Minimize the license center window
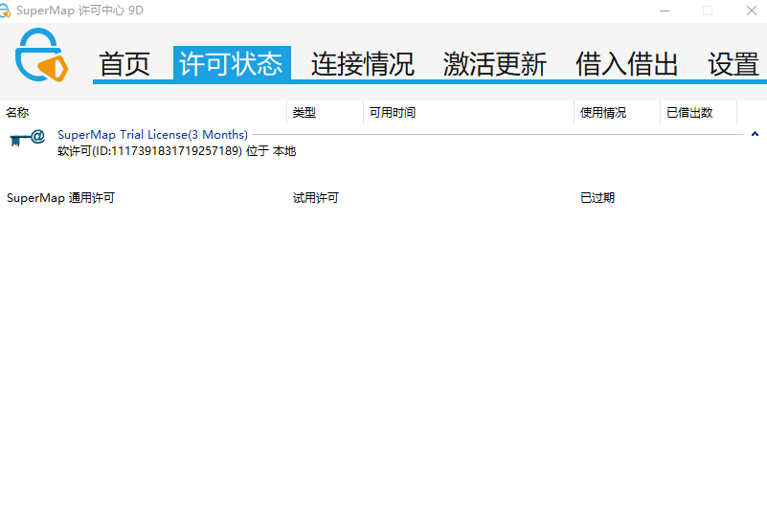This screenshot has width=767, height=532. (x=665, y=11)
